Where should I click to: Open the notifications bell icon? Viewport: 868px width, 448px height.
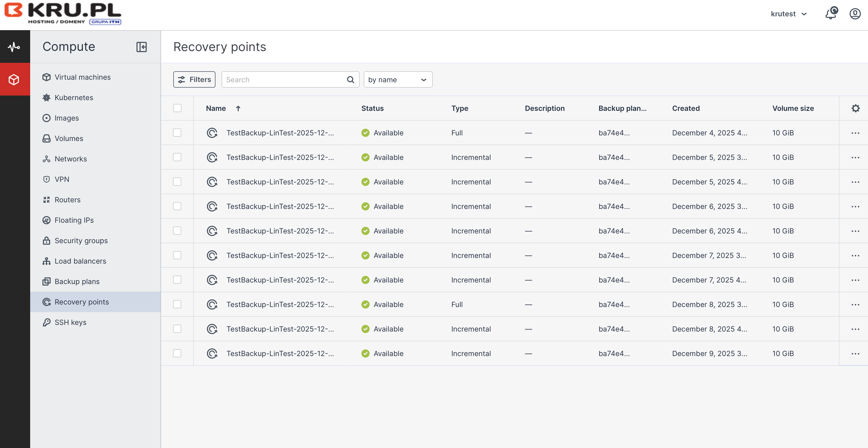click(x=830, y=14)
